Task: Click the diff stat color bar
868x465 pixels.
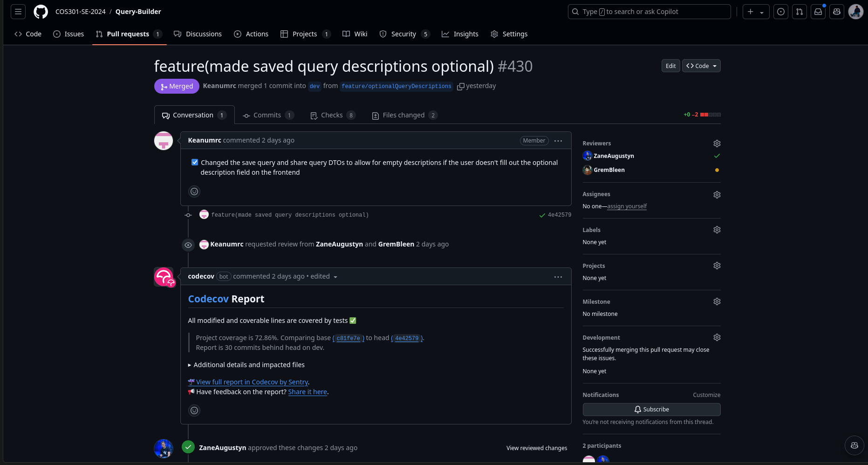Action: (x=711, y=115)
